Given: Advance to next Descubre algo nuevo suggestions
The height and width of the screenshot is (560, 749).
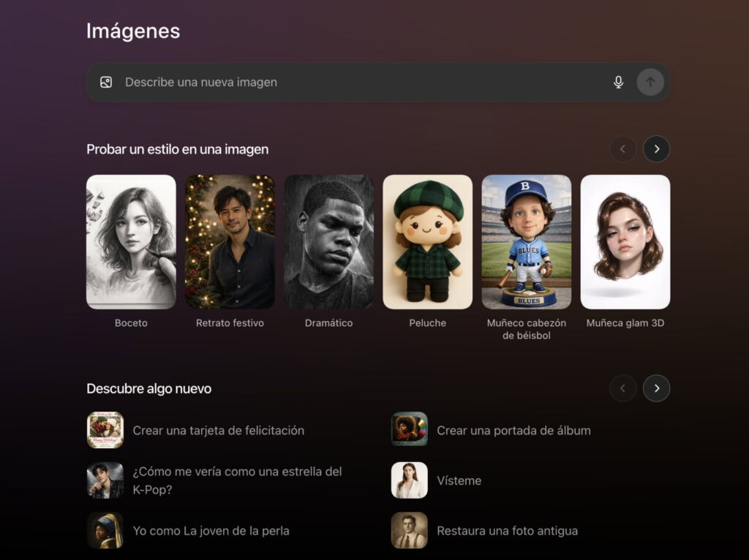Looking at the screenshot, I should pyautogui.click(x=656, y=388).
